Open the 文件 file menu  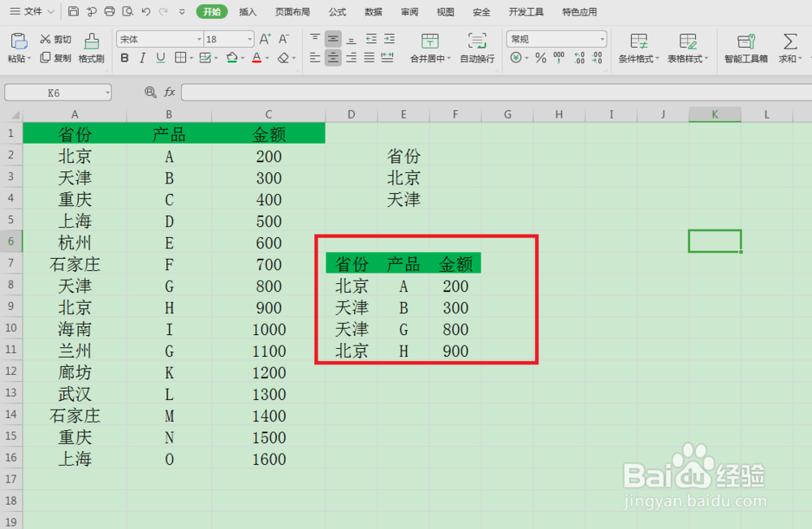click(x=32, y=11)
